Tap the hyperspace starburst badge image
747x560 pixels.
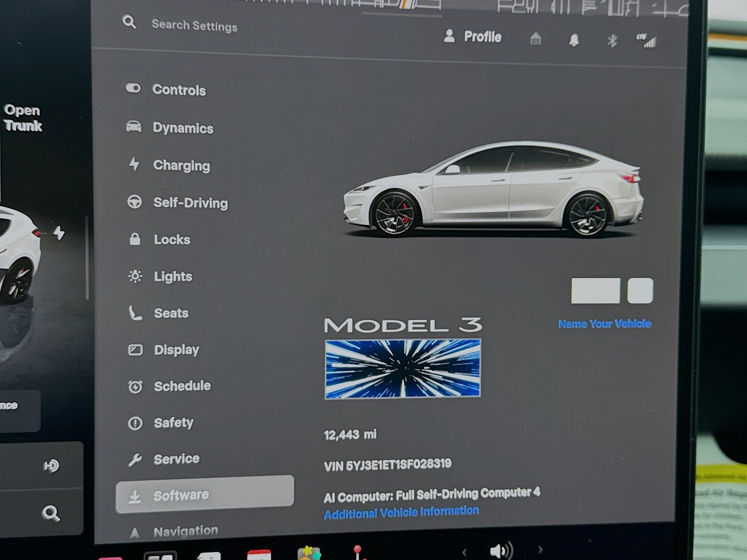403,369
